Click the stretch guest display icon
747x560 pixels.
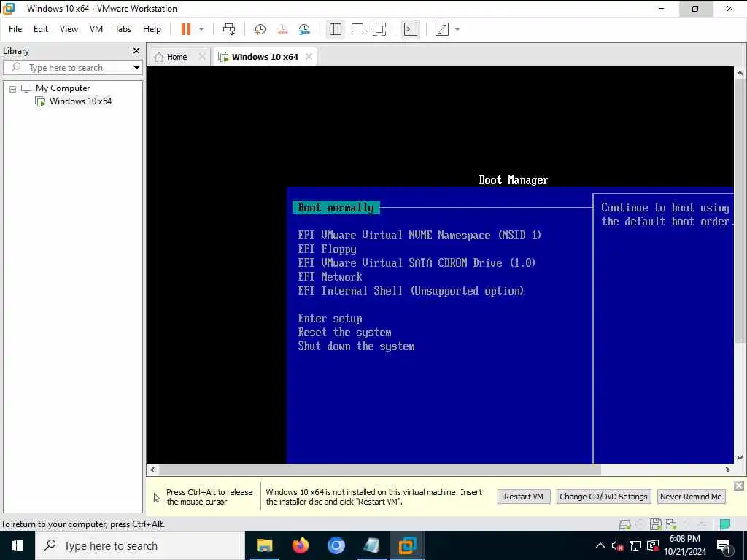point(441,29)
